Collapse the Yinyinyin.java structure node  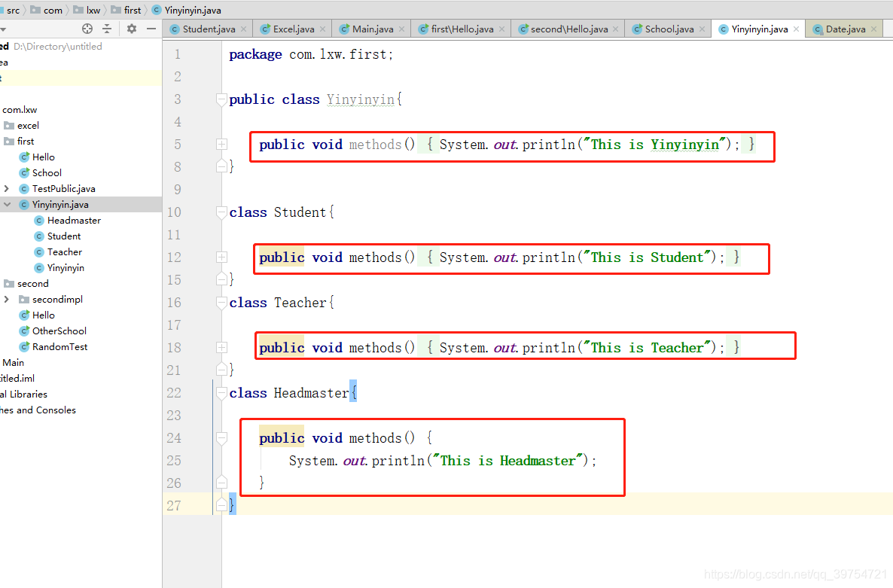(x=6, y=204)
